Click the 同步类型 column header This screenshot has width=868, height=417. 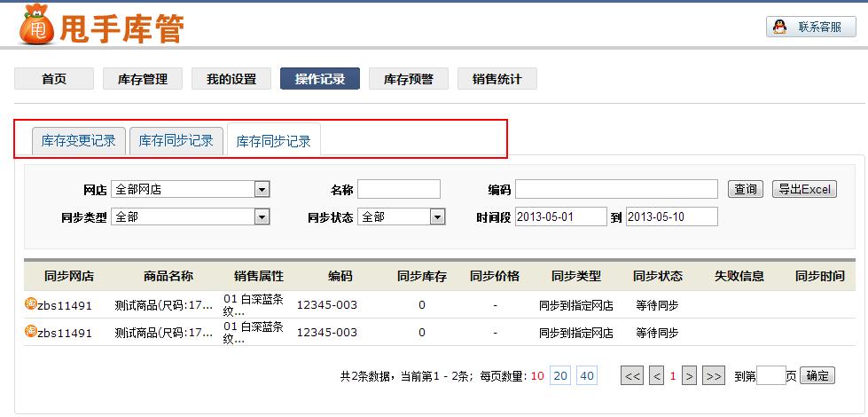pyautogui.click(x=576, y=276)
